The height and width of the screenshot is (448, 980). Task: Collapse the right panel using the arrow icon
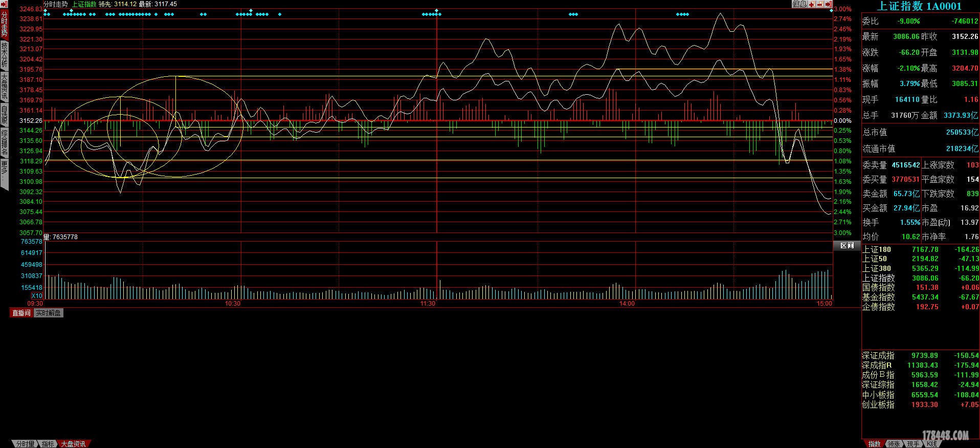point(829,4)
